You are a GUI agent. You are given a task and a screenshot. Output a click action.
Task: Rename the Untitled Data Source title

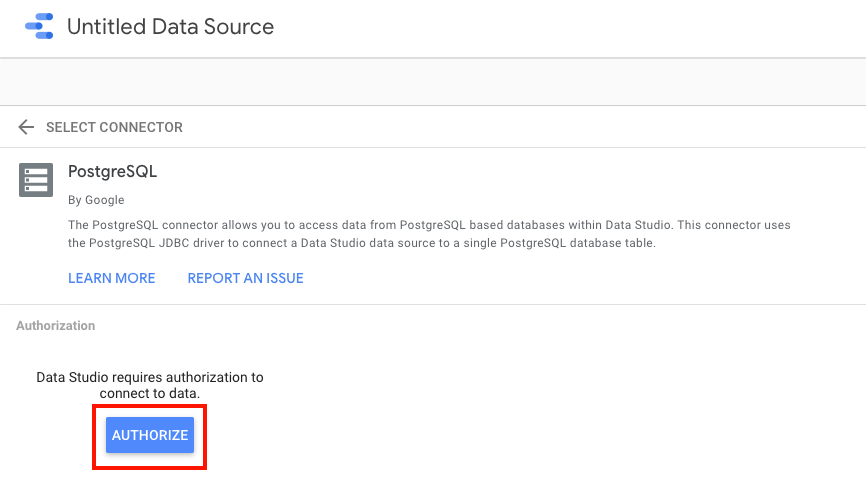[170, 27]
